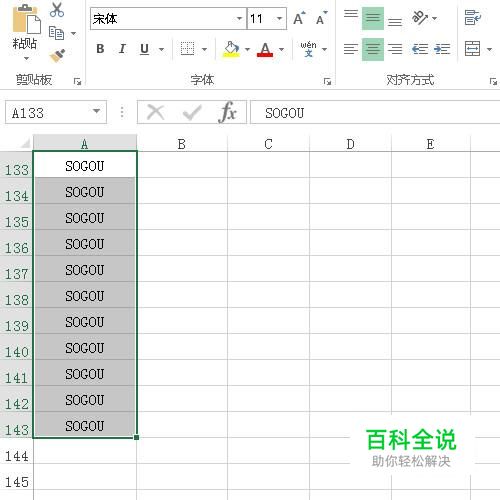Decrease font size with small A

[x=322, y=18]
